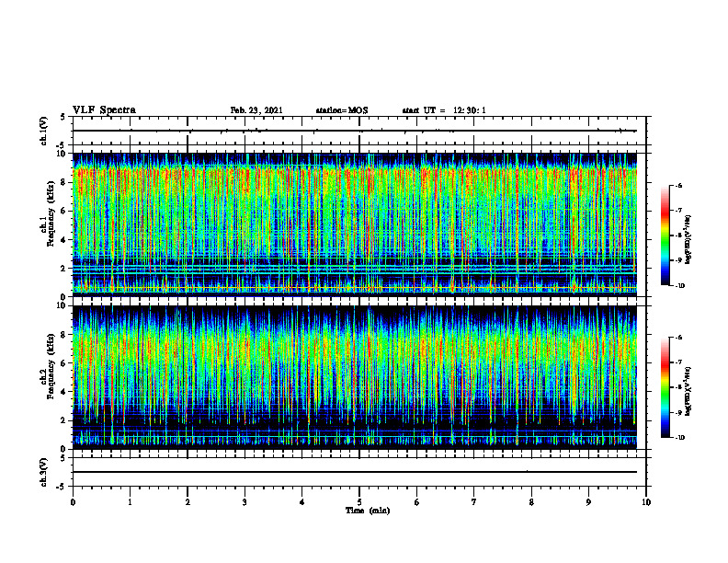Click time axis tick label "1"

pyautogui.click(x=130, y=502)
